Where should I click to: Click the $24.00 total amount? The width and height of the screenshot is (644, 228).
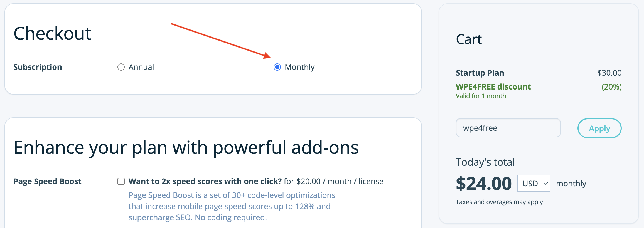484,184
